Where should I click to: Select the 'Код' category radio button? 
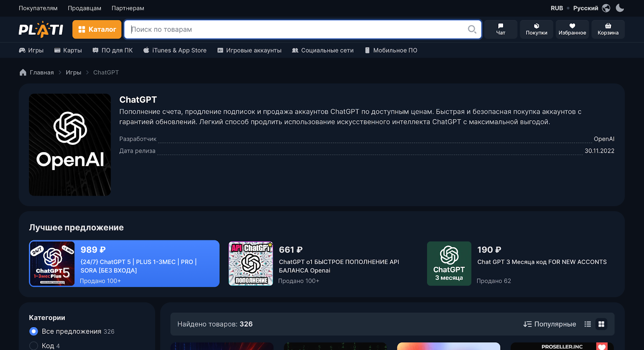[x=34, y=346]
